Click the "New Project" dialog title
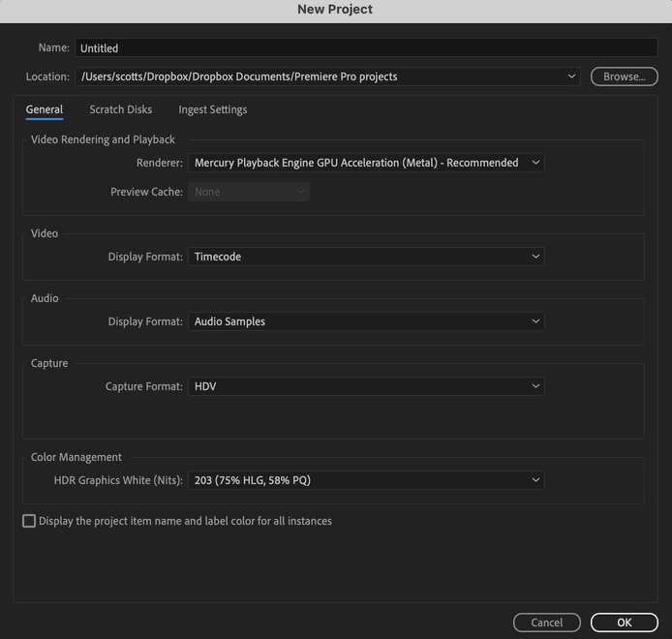The image size is (672, 639). click(335, 10)
